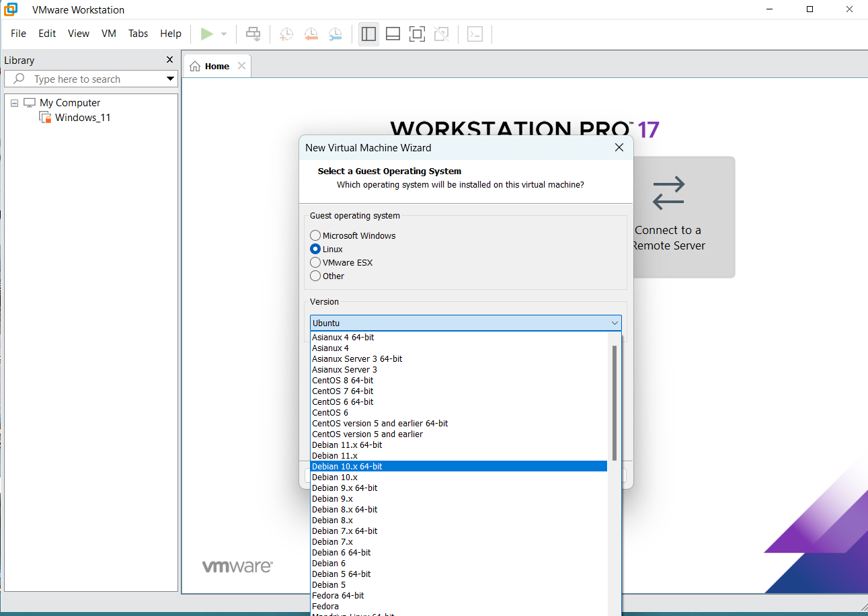
Task: Click the My Computer monitor icon
Action: pyautogui.click(x=29, y=103)
